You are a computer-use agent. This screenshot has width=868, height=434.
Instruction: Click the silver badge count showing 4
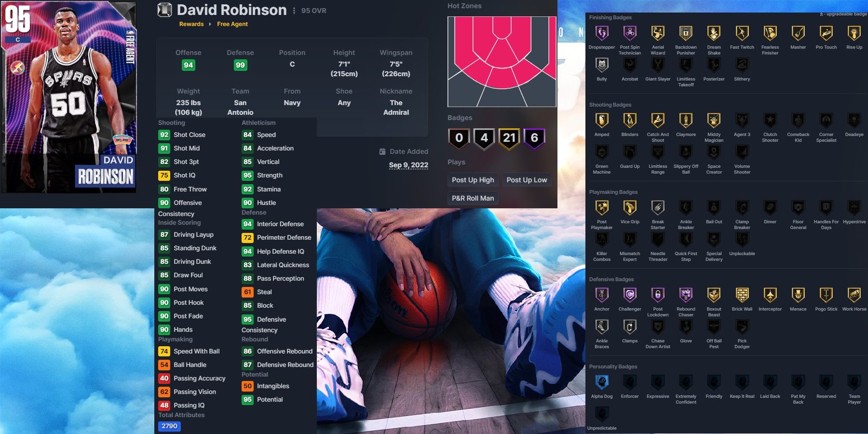coord(484,138)
